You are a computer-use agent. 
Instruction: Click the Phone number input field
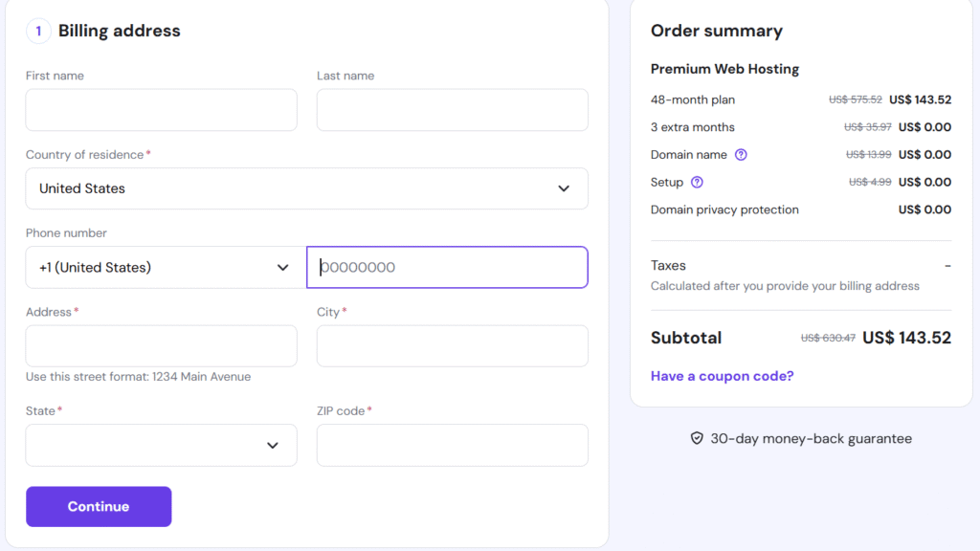tap(447, 267)
